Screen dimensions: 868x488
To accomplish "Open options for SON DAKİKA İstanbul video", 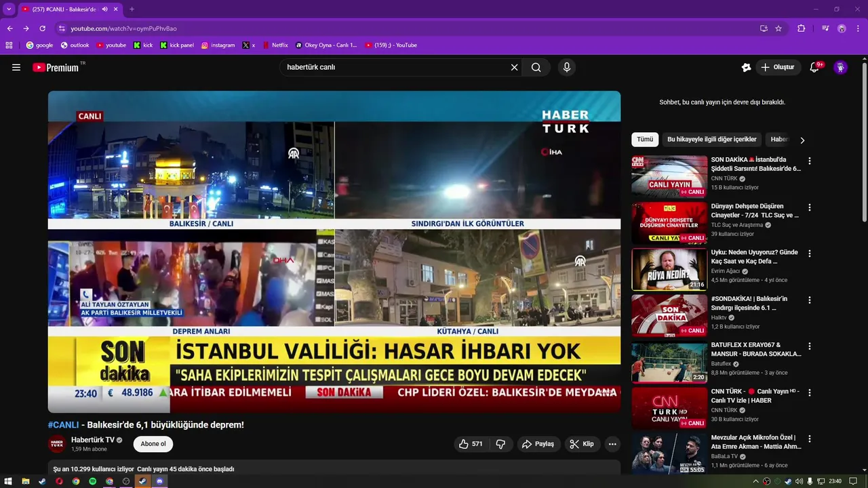I will [x=809, y=161].
